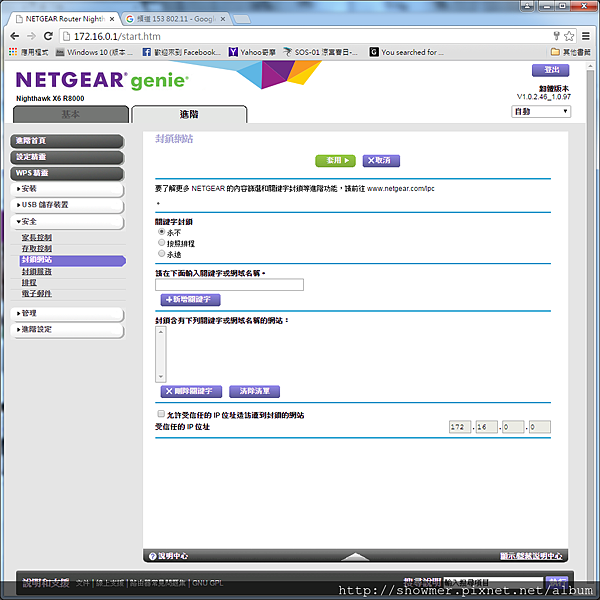Open the first link under security section
This screenshot has width=600, height=600.
tap(37, 238)
